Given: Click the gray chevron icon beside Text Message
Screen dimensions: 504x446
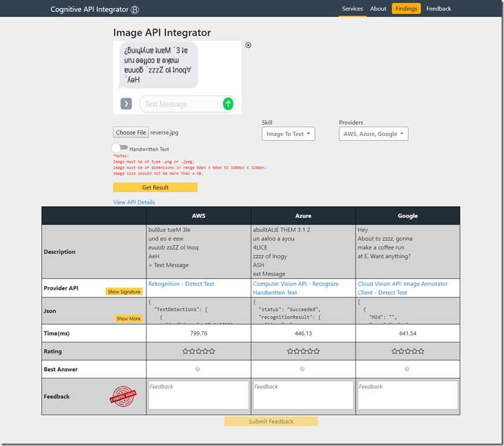Looking at the screenshot, I should (x=126, y=104).
